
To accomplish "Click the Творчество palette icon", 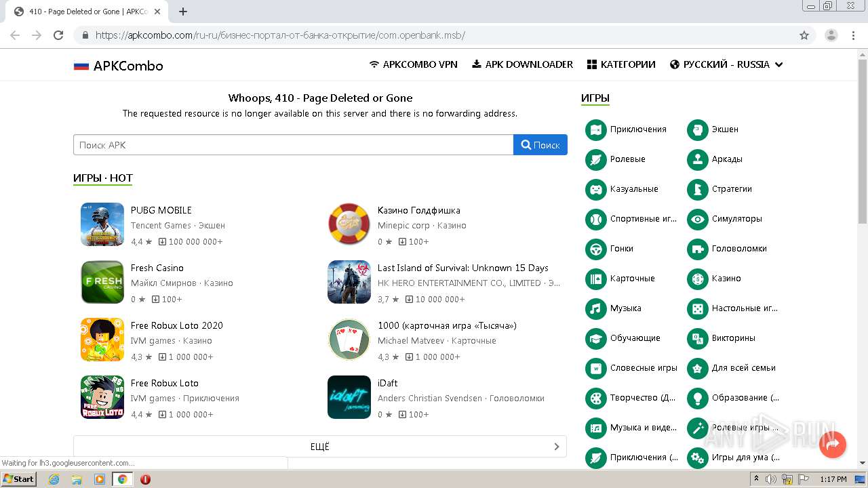I will 596,398.
